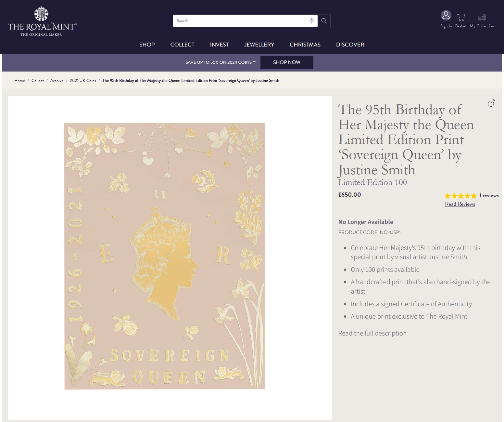Viewport: 504px width, 422px height.
Task: Open the Collect menu
Action: point(182,45)
